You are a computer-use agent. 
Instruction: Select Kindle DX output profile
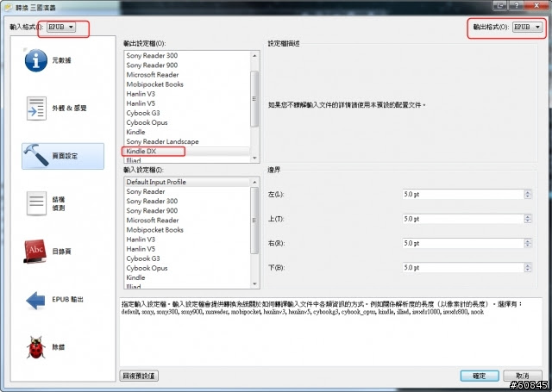coord(187,151)
